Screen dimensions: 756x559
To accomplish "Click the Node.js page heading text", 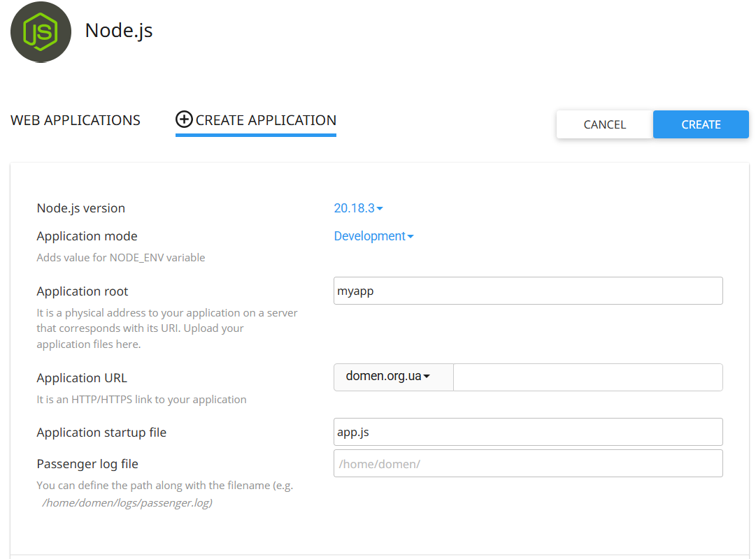I will [119, 30].
